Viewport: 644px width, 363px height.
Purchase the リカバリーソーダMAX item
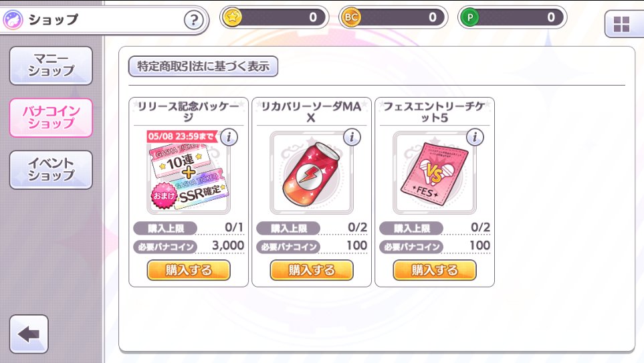point(312,270)
